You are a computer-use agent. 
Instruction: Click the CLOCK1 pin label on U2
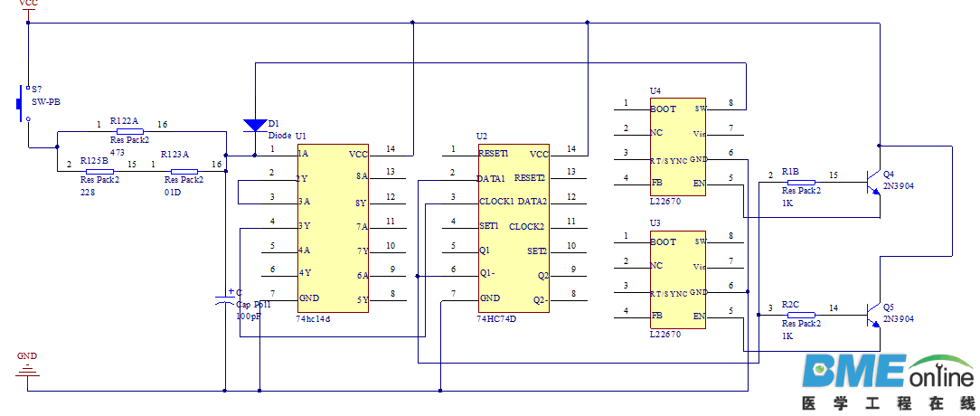pyautogui.click(x=496, y=202)
